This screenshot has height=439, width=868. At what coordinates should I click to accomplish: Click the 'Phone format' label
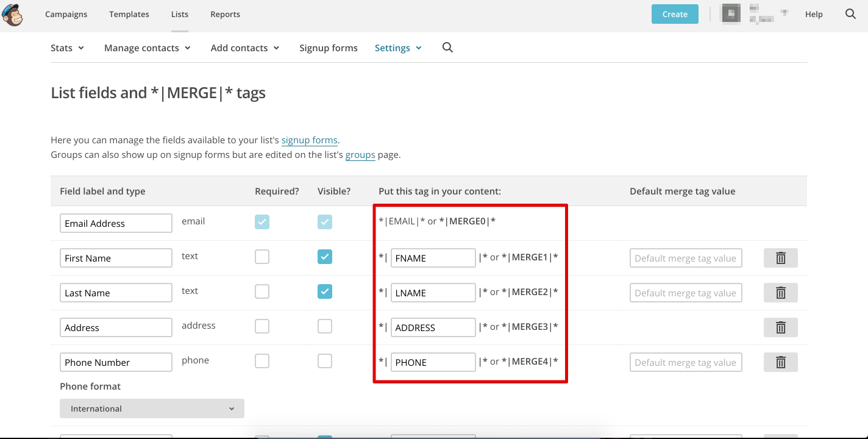90,386
